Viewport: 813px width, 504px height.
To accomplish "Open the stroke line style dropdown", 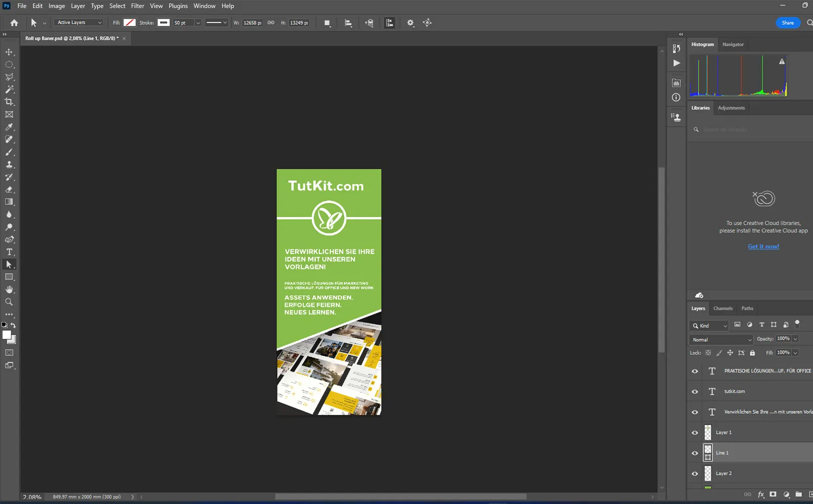I will click(x=217, y=23).
